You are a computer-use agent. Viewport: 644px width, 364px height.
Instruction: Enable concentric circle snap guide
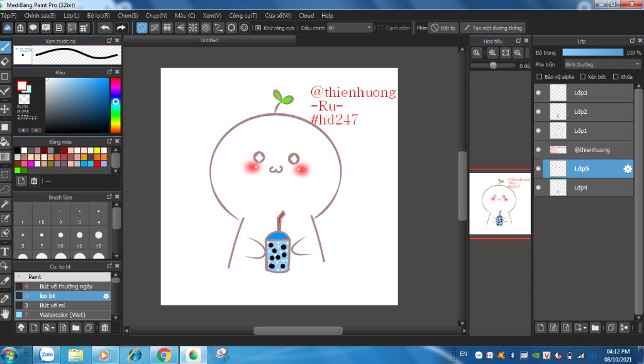(206, 28)
